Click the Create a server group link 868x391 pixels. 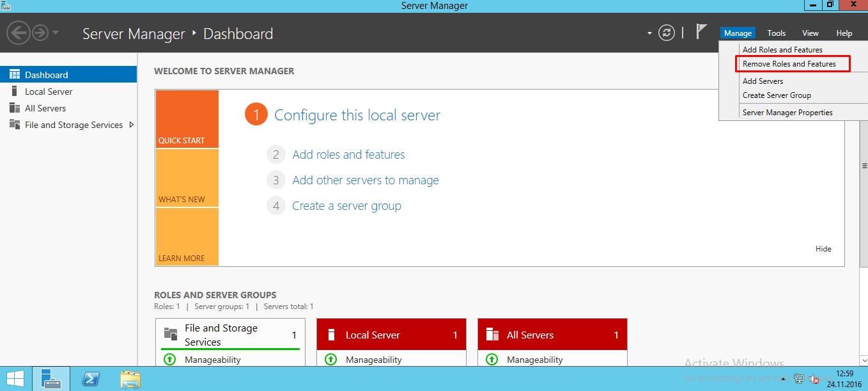point(346,206)
